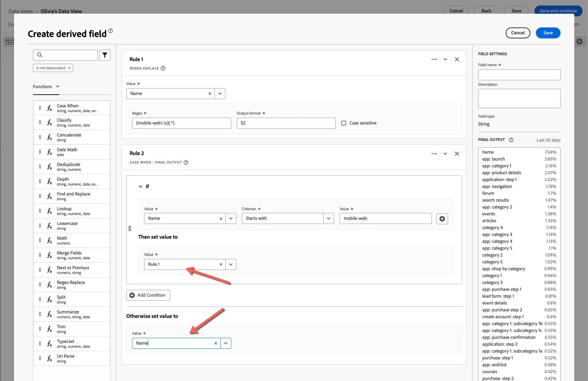
Task: Click the Field name input
Action: [x=519, y=75]
